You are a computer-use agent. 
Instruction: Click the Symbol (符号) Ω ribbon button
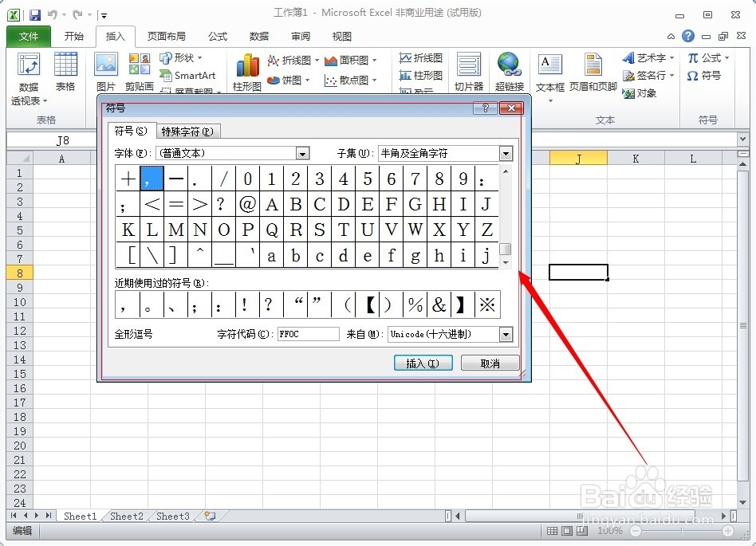pyautogui.click(x=704, y=76)
